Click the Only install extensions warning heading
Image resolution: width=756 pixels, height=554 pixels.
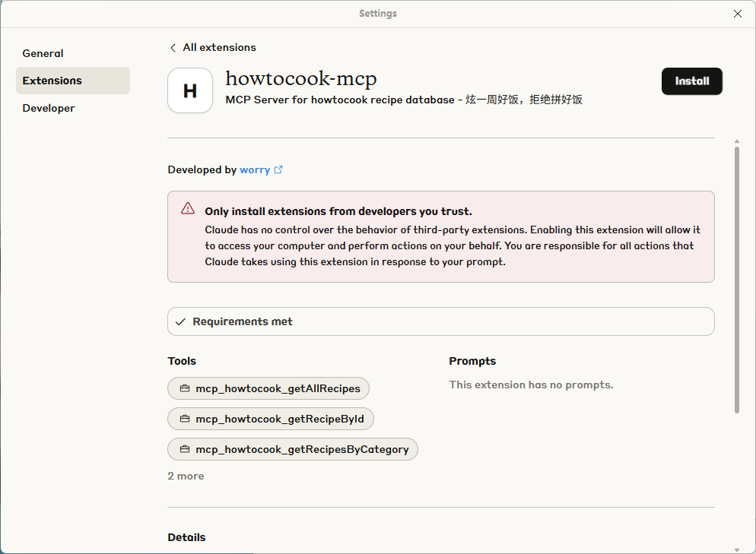pos(338,211)
